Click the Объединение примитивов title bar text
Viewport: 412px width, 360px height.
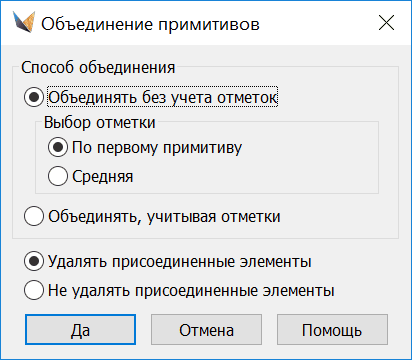150,24
